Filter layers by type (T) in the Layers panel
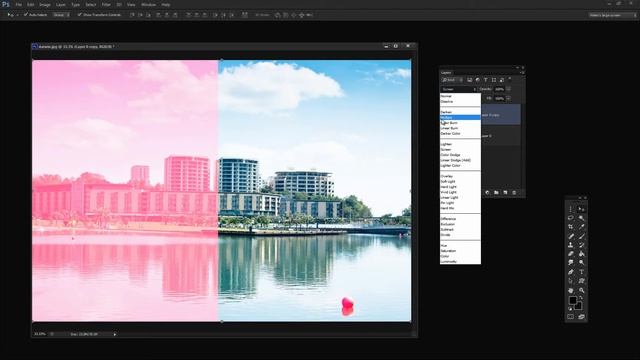Screen dimensions: 640x360 click(486, 80)
